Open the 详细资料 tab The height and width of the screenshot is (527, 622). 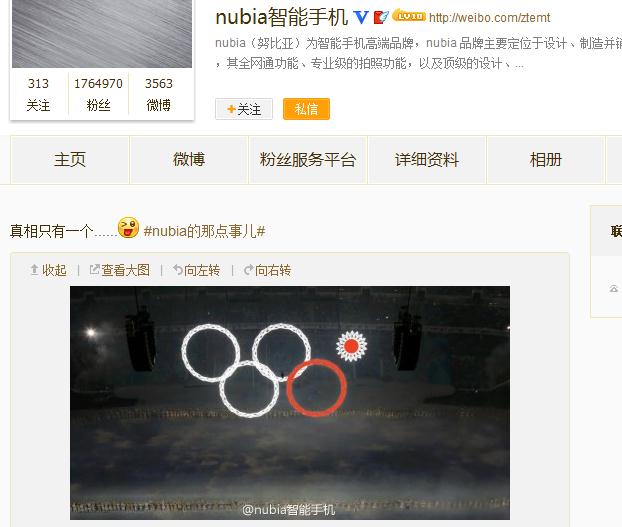click(x=427, y=160)
